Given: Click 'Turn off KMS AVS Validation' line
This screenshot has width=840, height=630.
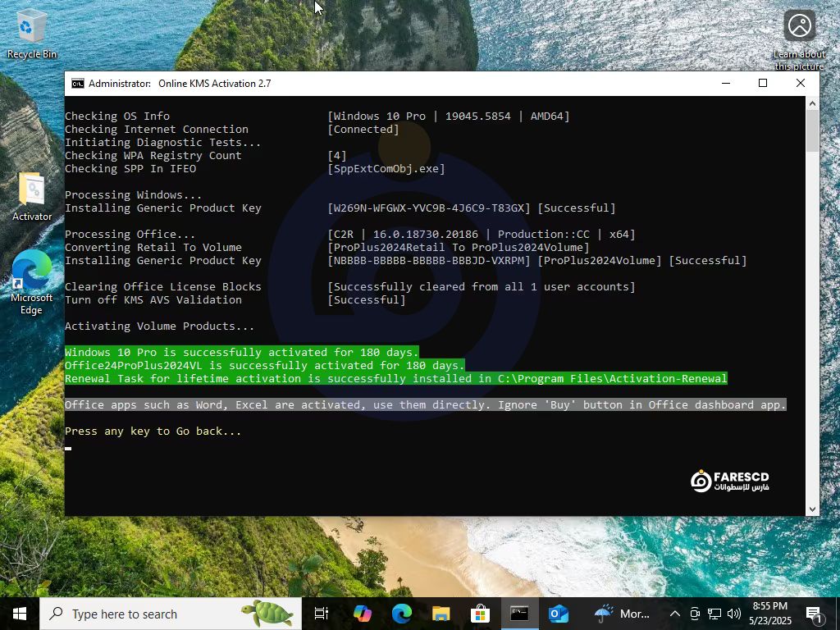Looking at the screenshot, I should [x=153, y=300].
